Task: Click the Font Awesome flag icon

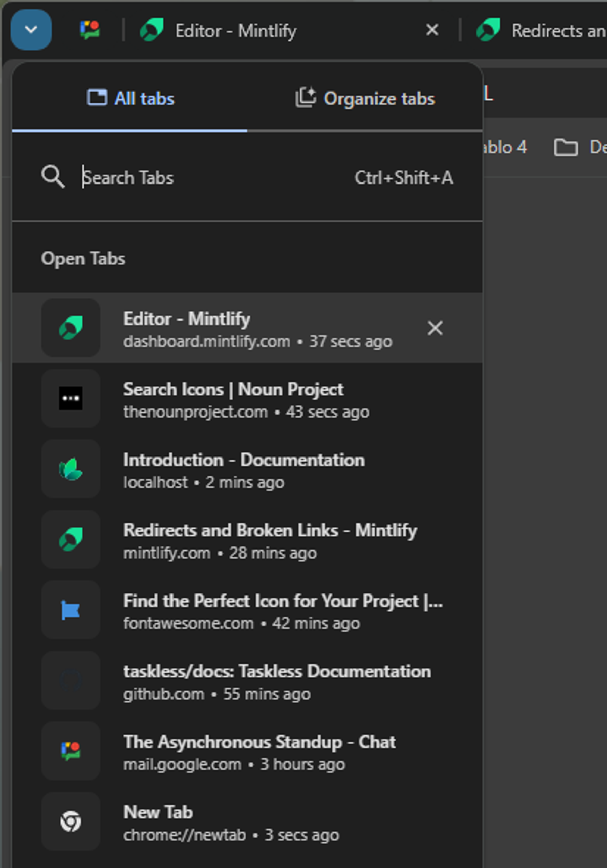Action: click(71, 610)
